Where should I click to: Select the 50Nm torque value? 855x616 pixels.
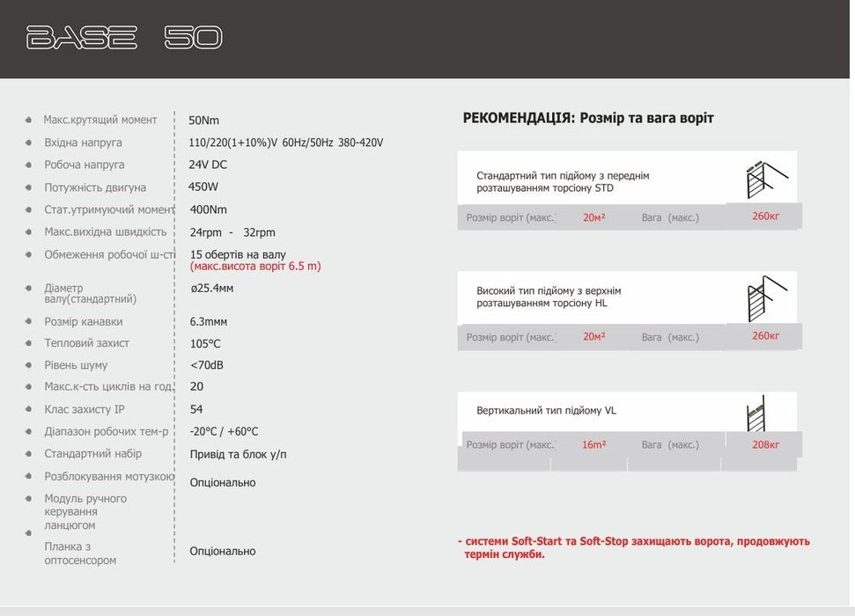point(203,120)
